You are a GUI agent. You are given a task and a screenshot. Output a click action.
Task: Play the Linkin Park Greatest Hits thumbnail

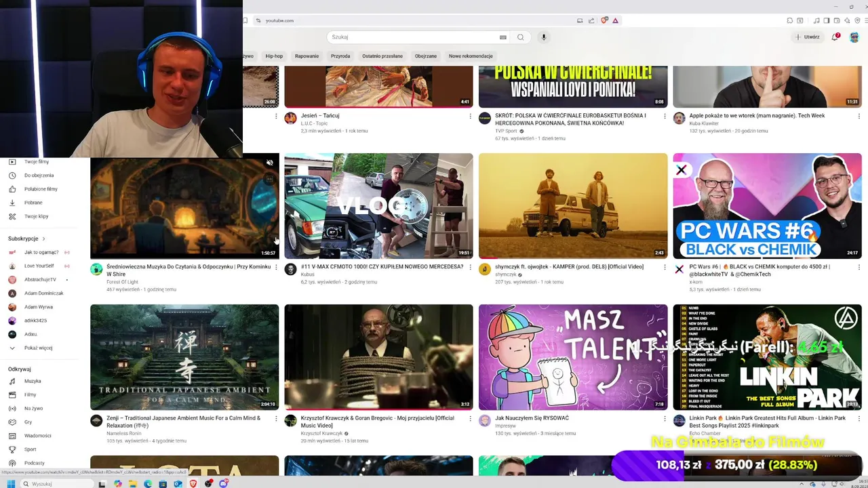point(767,357)
